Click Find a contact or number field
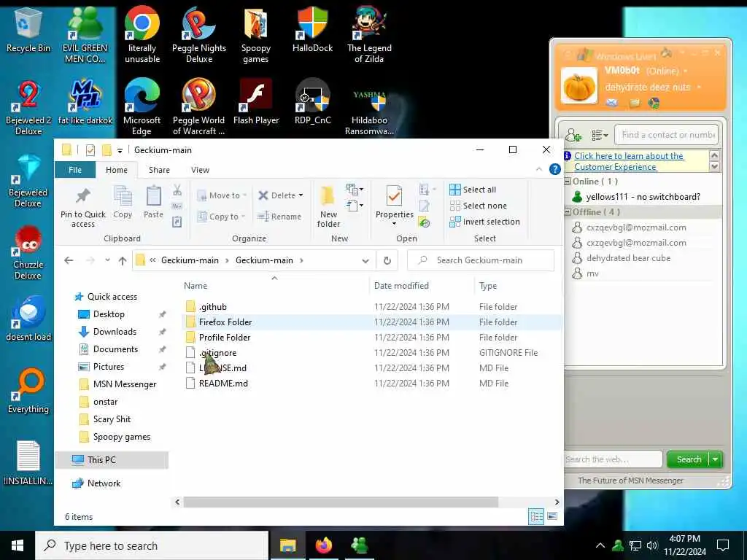 (667, 135)
